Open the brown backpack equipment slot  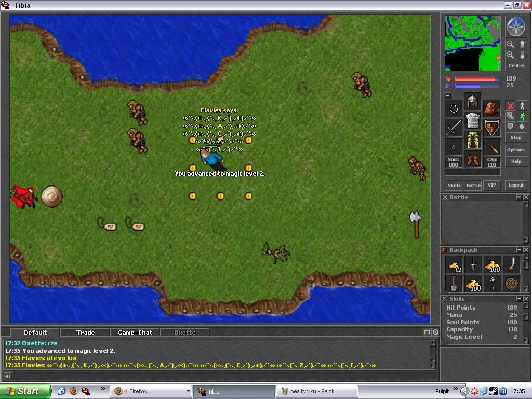pyautogui.click(x=492, y=109)
